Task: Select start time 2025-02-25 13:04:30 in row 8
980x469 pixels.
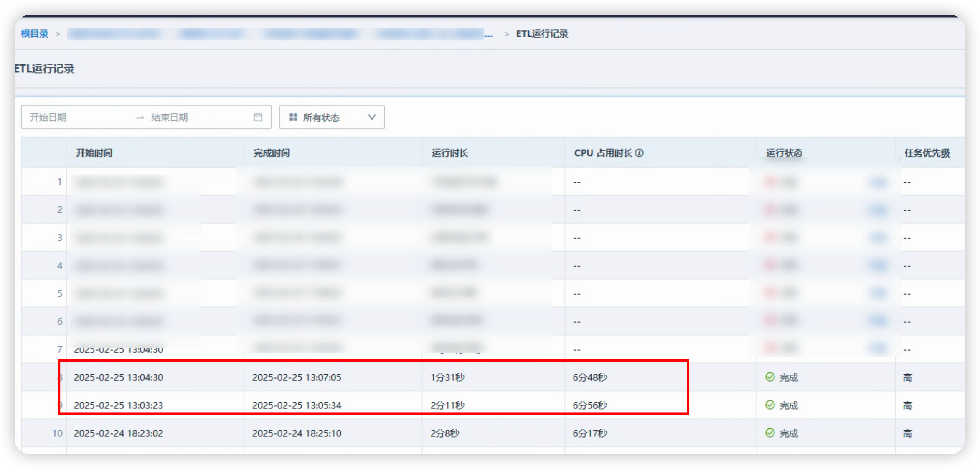Action: point(118,377)
